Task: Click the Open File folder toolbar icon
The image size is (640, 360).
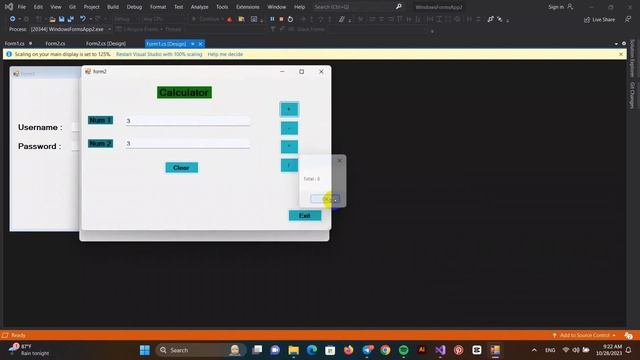Action: [x=52, y=19]
